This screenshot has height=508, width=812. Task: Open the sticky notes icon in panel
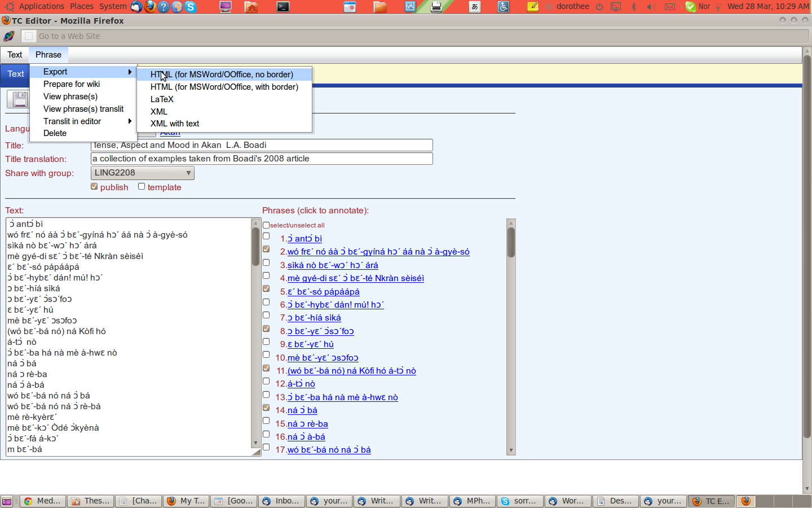click(x=533, y=7)
